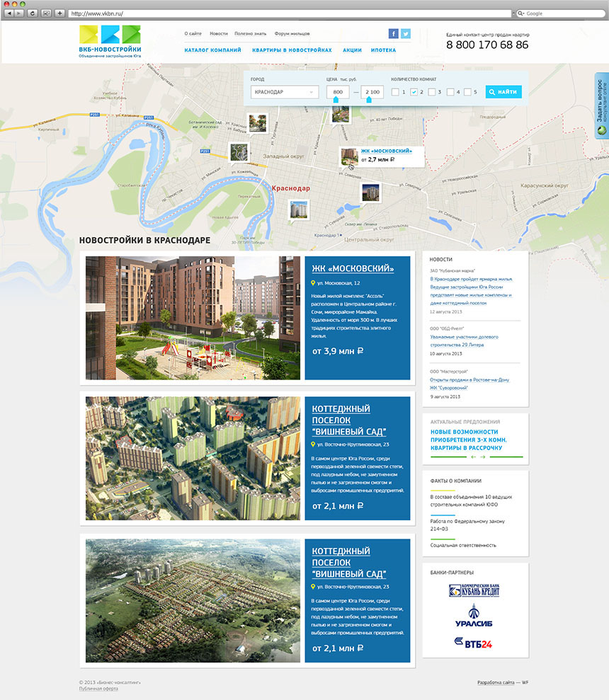Open Полезно знать in the top menu
The height and width of the screenshot is (700, 609).
coord(250,33)
